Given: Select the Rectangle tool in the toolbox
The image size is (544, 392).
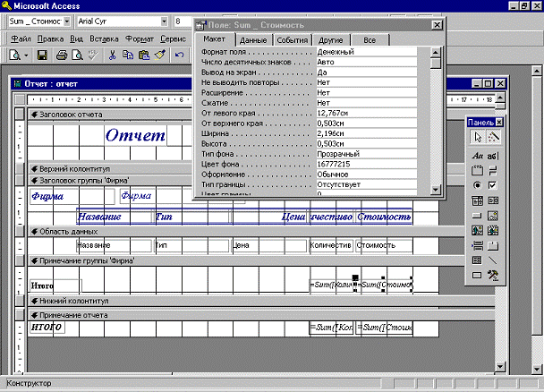Looking at the screenshot, I should [x=477, y=275].
